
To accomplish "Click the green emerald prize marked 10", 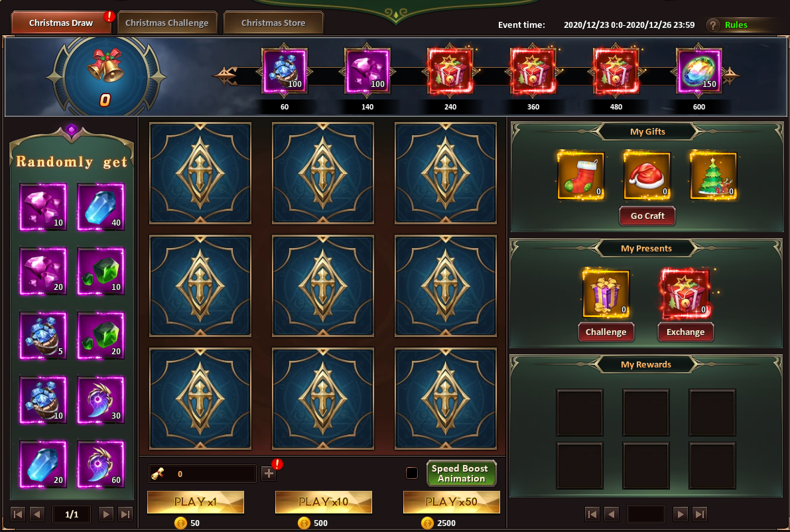I will [101, 271].
